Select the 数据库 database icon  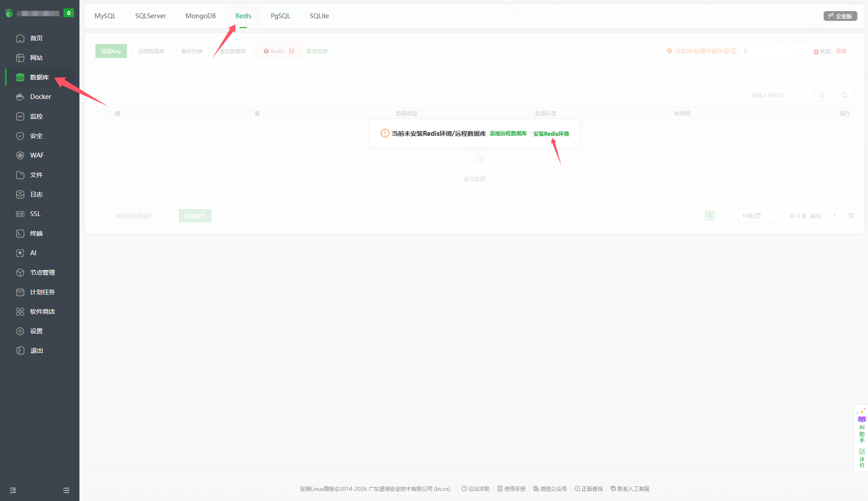click(x=20, y=77)
